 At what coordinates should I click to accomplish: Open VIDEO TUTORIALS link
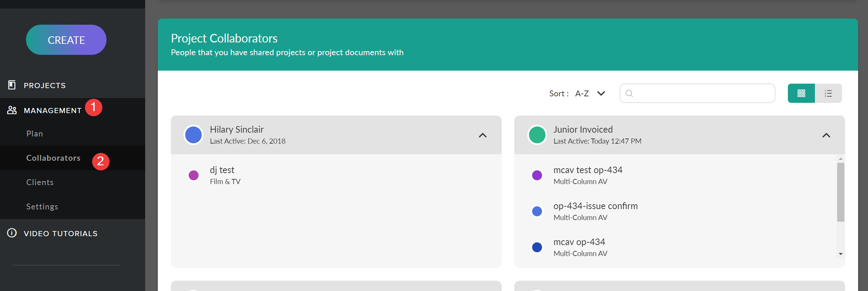pos(61,233)
